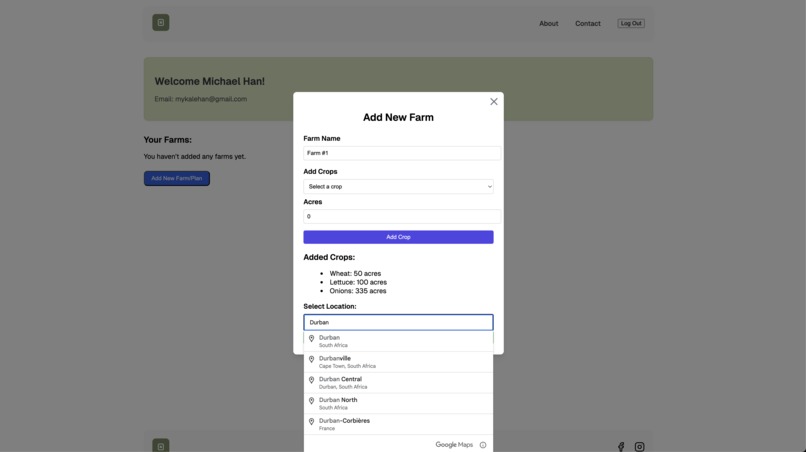This screenshot has height=452, width=806.
Task: Click the Select Location search field
Action: [398, 322]
